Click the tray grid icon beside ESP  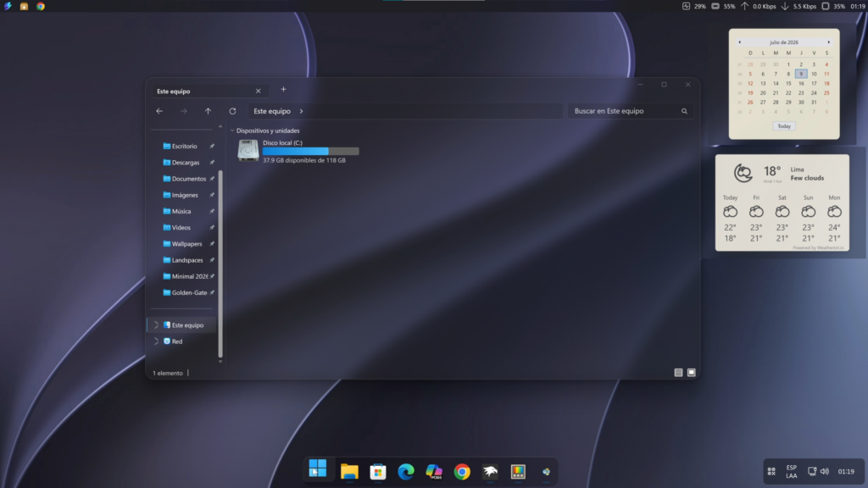[771, 471]
